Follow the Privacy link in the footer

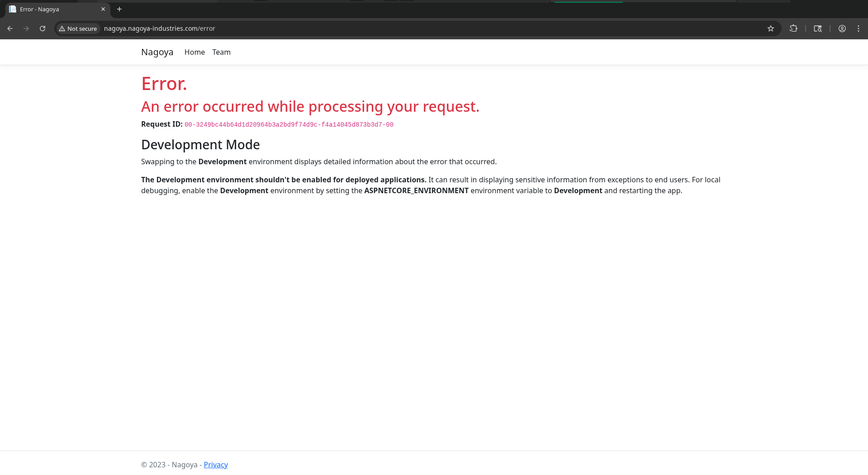click(x=216, y=465)
